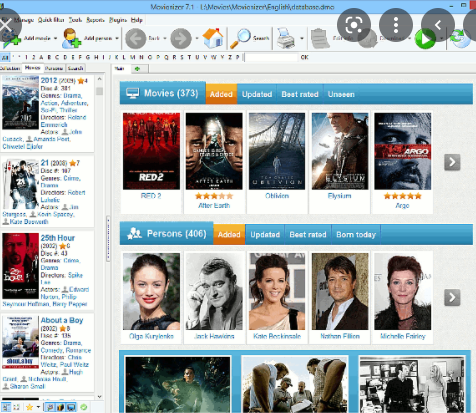Click the Edit info clipboard icon
Screen dimensions: 476x413
(319, 39)
